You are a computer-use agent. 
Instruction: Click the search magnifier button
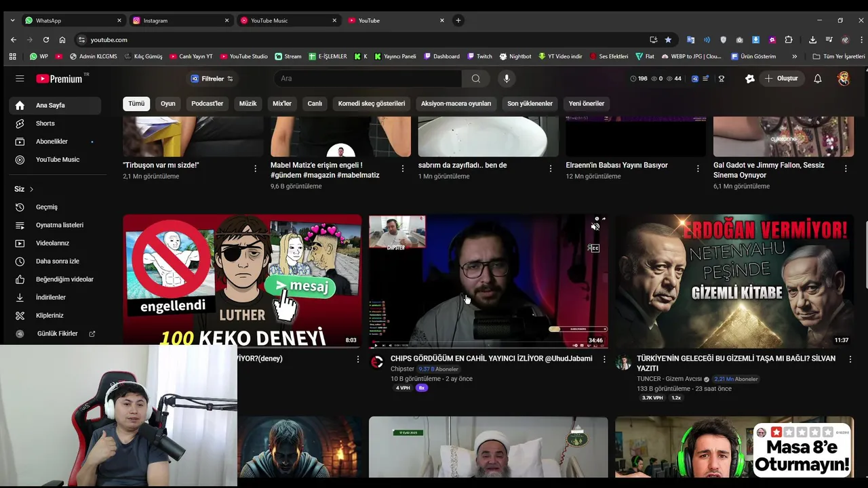pyautogui.click(x=475, y=79)
